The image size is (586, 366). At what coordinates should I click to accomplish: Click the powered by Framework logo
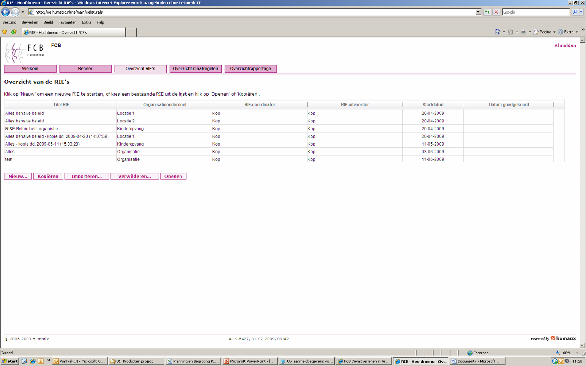coord(553,339)
